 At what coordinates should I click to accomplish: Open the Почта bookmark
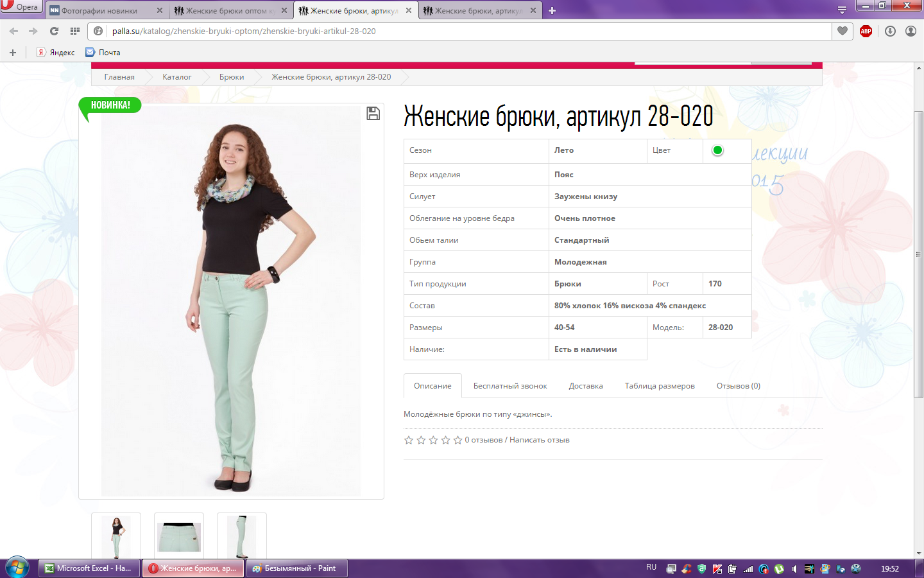(x=103, y=53)
